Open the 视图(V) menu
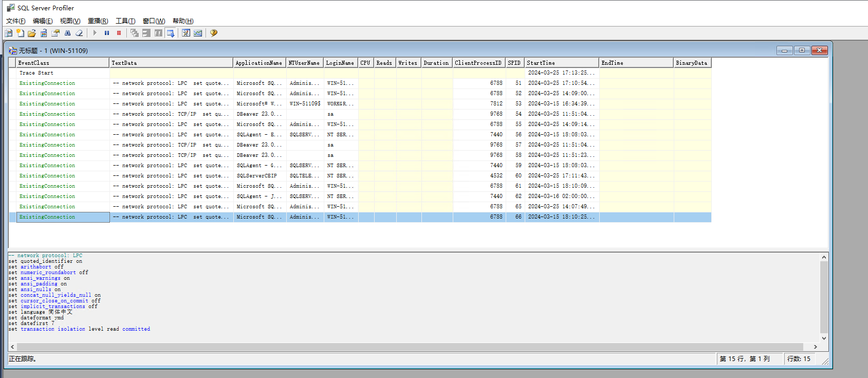The image size is (868, 378). click(70, 21)
